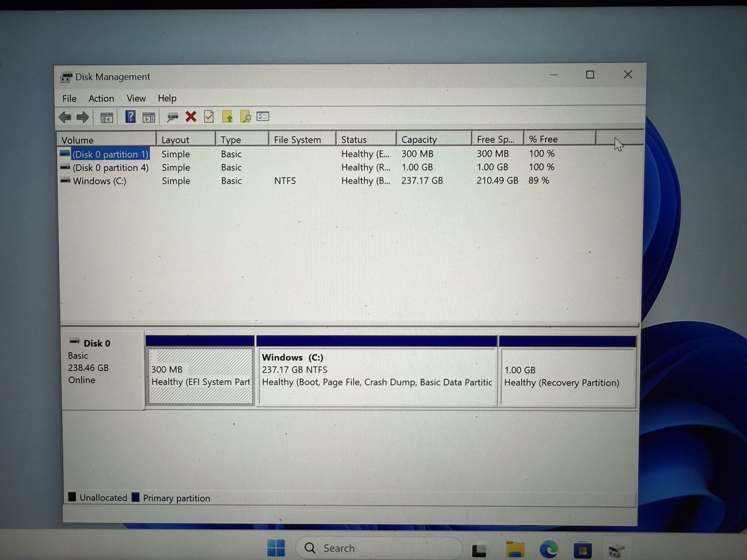Click the 210.49 GB free space cell
Image resolution: width=747 pixels, height=560 pixels.
[x=497, y=180]
